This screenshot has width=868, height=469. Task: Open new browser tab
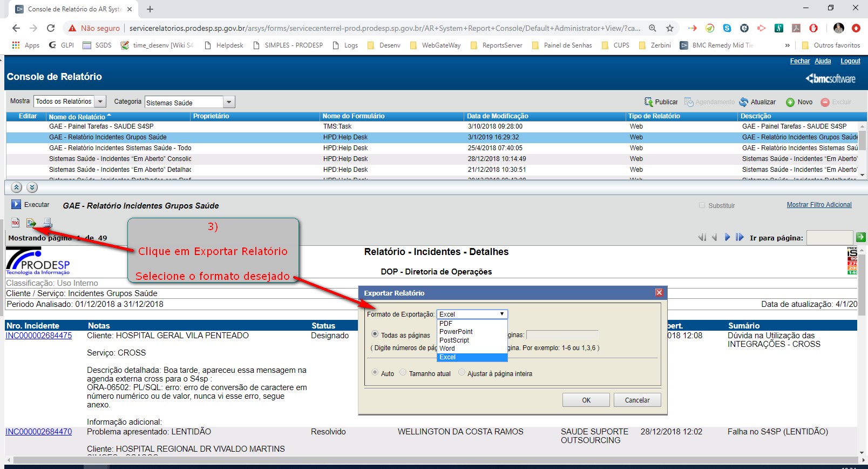coord(150,9)
